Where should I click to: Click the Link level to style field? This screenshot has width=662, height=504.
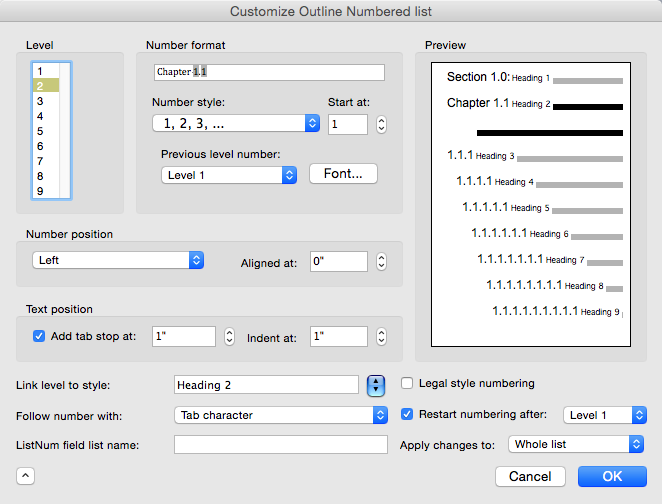coord(266,385)
